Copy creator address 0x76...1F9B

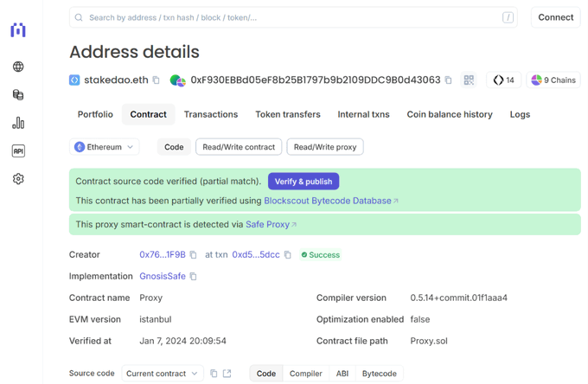(193, 255)
